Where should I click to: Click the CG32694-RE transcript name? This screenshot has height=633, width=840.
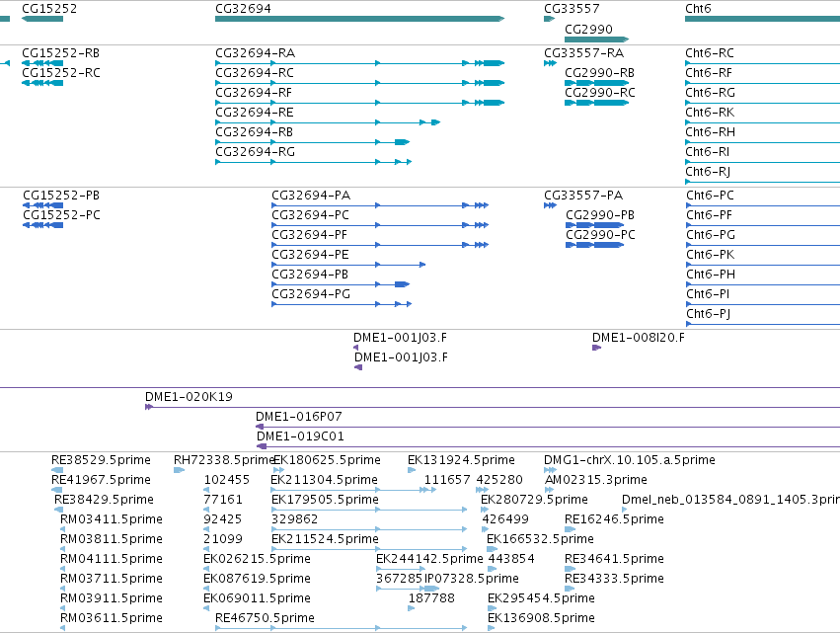tap(255, 113)
